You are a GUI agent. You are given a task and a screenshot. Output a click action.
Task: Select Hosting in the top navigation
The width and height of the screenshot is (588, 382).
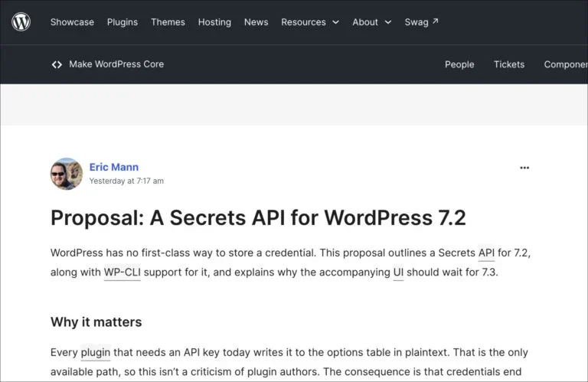tap(214, 22)
